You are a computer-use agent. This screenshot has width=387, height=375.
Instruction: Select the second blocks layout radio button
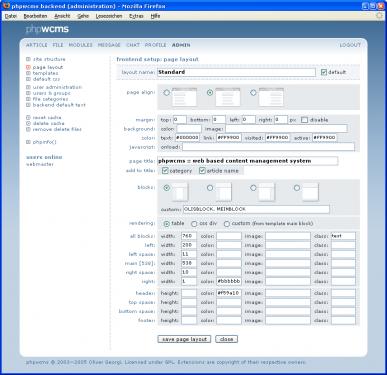[210, 188]
